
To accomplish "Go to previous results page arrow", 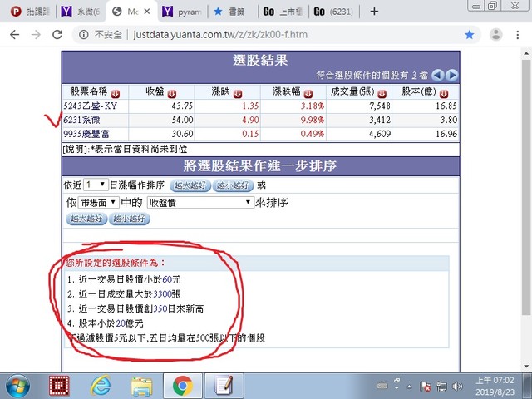I will point(437,76).
